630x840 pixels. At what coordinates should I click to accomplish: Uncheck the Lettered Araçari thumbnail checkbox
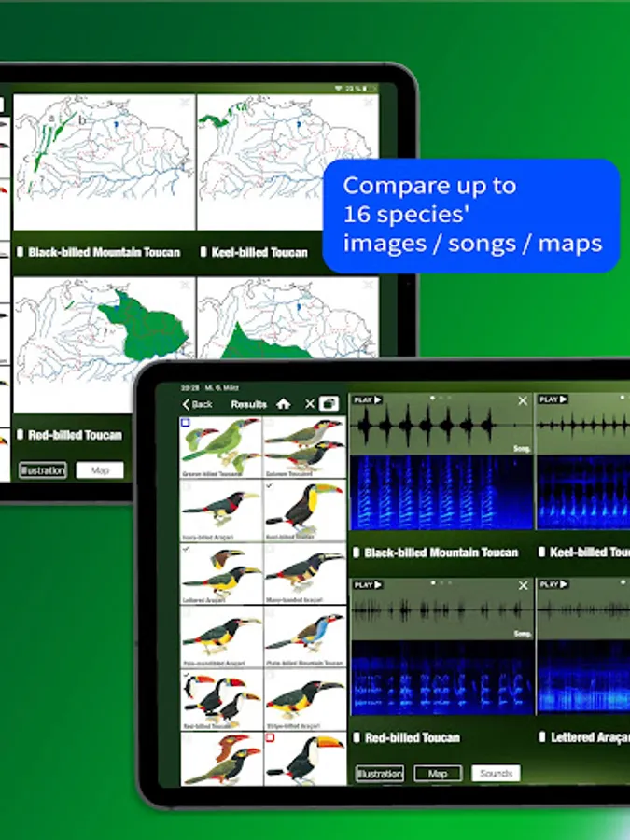[186, 549]
